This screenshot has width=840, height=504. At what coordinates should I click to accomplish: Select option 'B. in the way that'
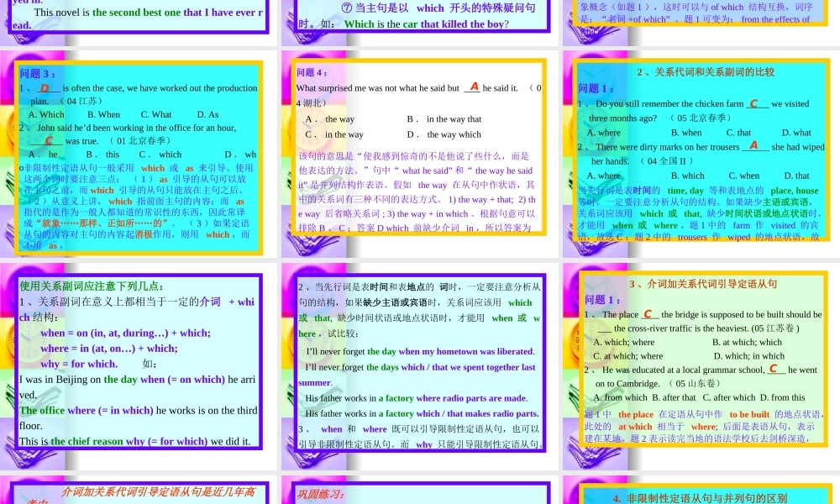444,119
